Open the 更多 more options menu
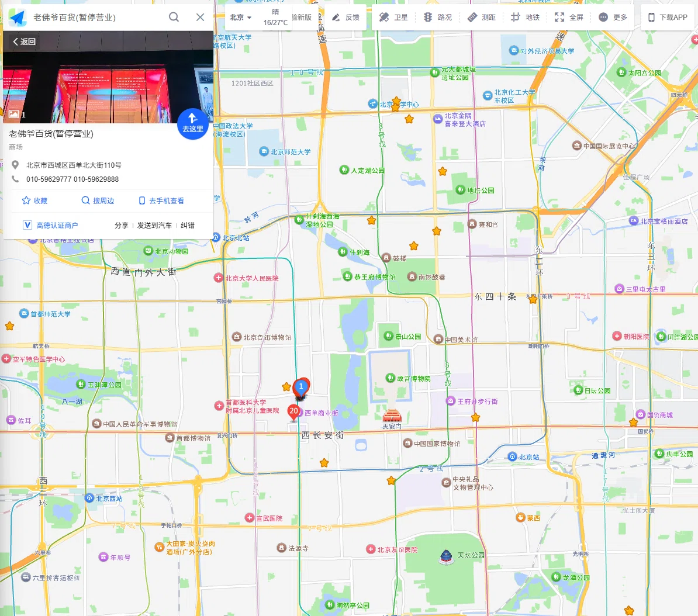This screenshot has height=616, width=698. [613, 18]
